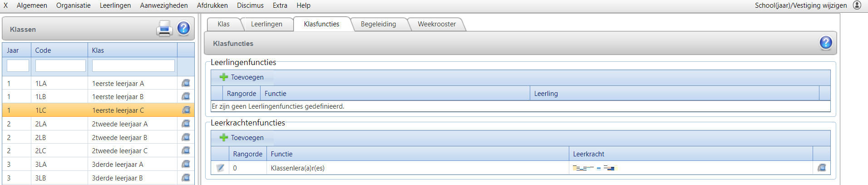Edit the Klassenlera(a)r(es) function with pencil icon
This screenshot has height=185, width=868.
pos(220,168)
